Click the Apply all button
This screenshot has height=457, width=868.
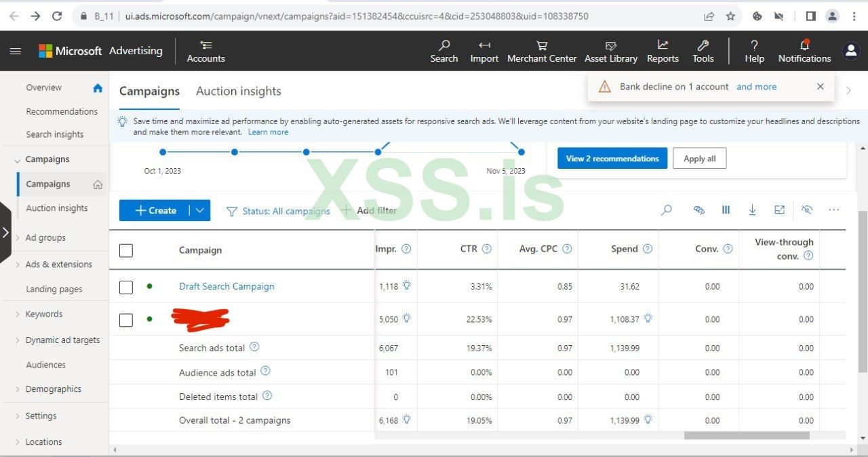coord(700,158)
